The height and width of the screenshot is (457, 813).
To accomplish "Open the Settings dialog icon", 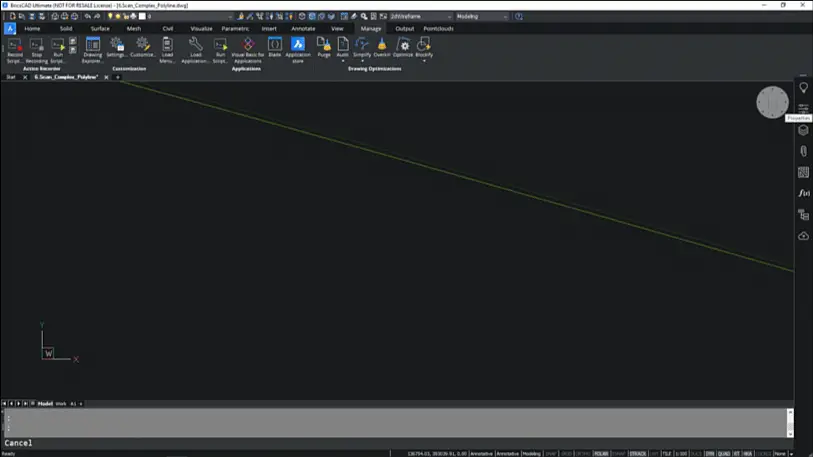I will coord(117,47).
